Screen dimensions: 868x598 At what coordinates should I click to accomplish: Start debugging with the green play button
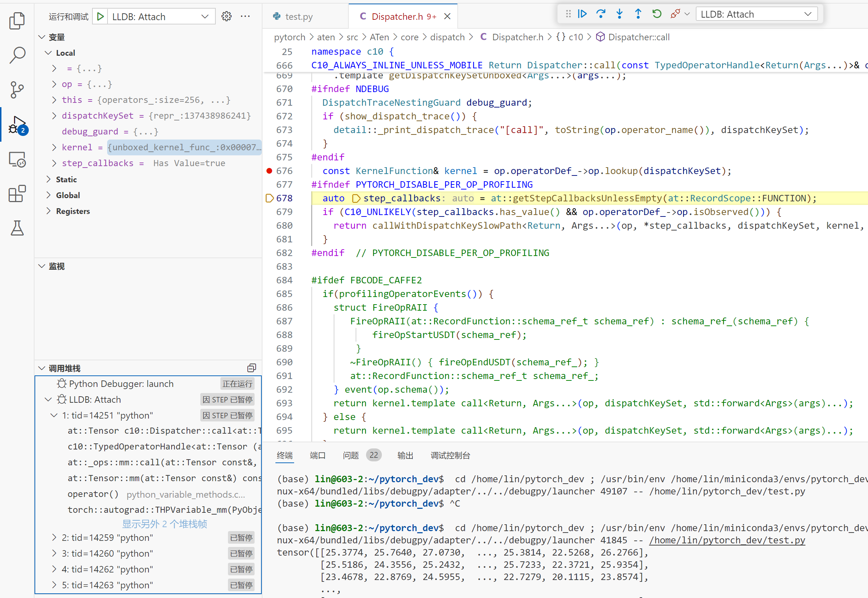coord(100,17)
